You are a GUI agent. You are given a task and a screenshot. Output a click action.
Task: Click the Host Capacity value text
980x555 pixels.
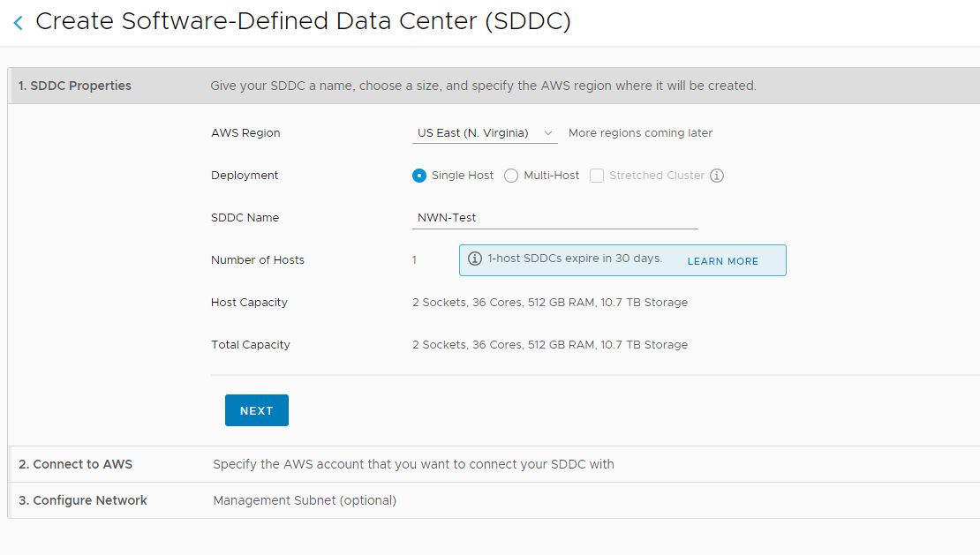[x=549, y=302]
